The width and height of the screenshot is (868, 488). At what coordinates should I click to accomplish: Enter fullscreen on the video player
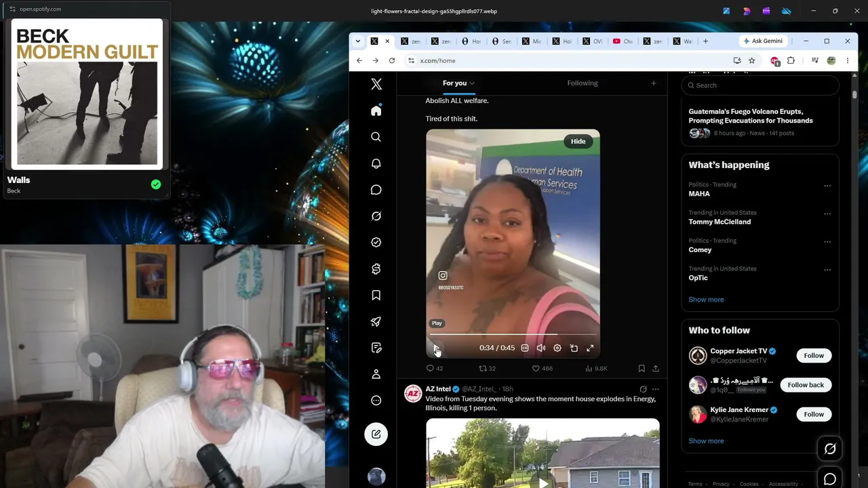point(590,348)
